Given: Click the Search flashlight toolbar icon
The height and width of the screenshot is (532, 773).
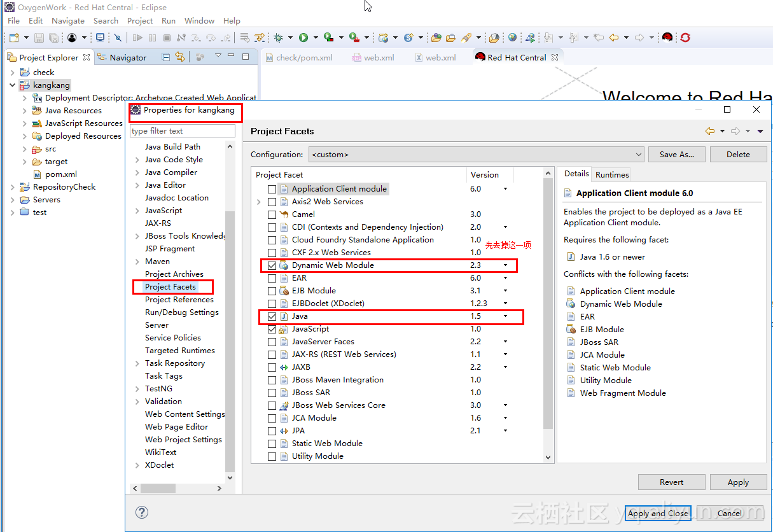Looking at the screenshot, I should [466, 38].
